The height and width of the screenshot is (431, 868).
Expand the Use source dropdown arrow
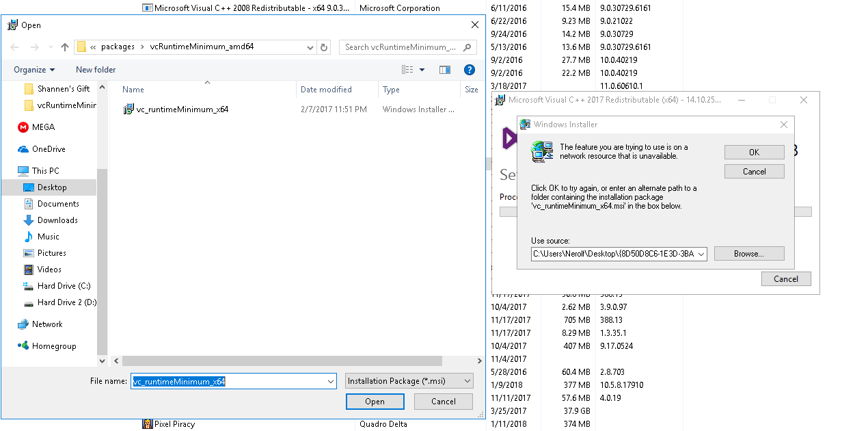tap(702, 254)
